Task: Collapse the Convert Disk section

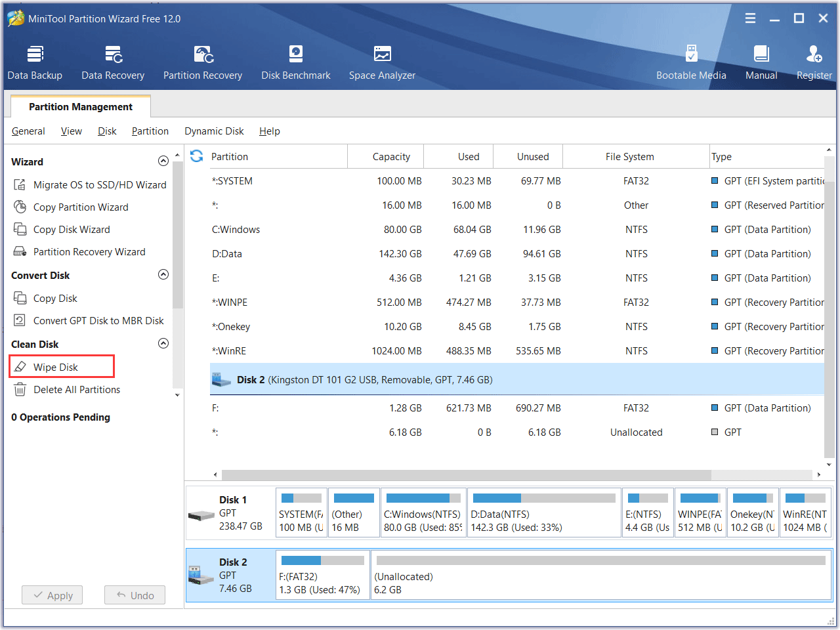Action: pos(163,275)
